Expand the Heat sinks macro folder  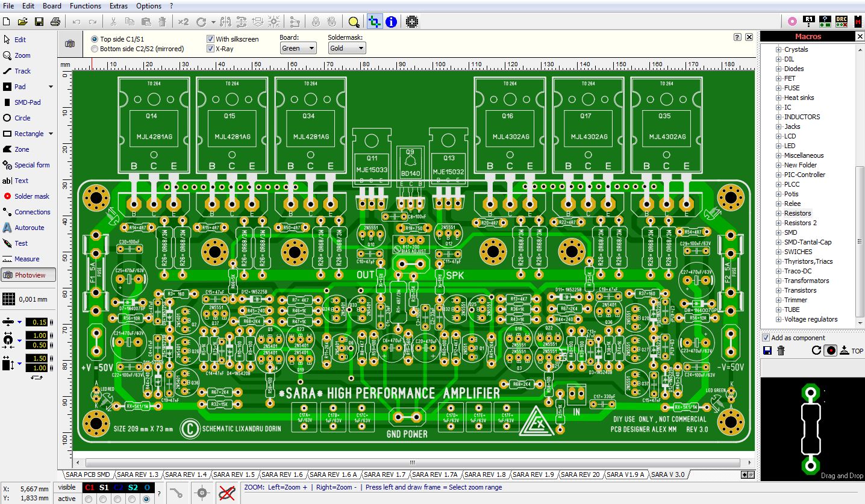click(x=778, y=98)
